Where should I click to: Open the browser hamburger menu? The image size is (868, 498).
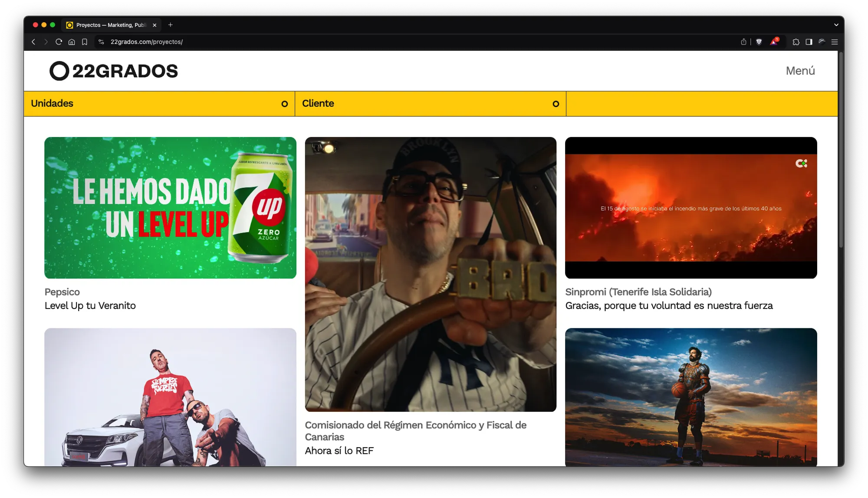click(x=835, y=42)
